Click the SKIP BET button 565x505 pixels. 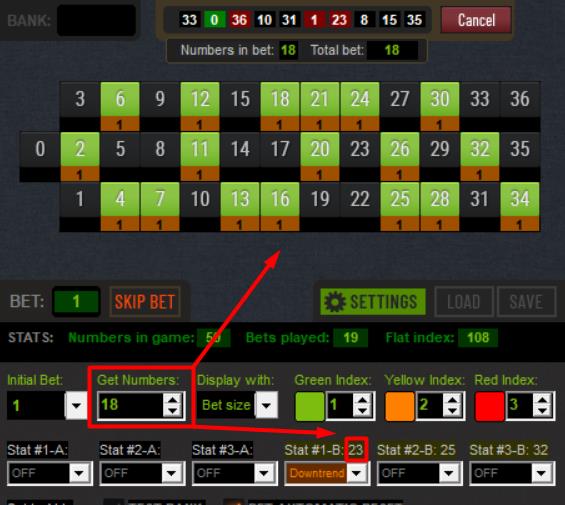click(x=145, y=302)
